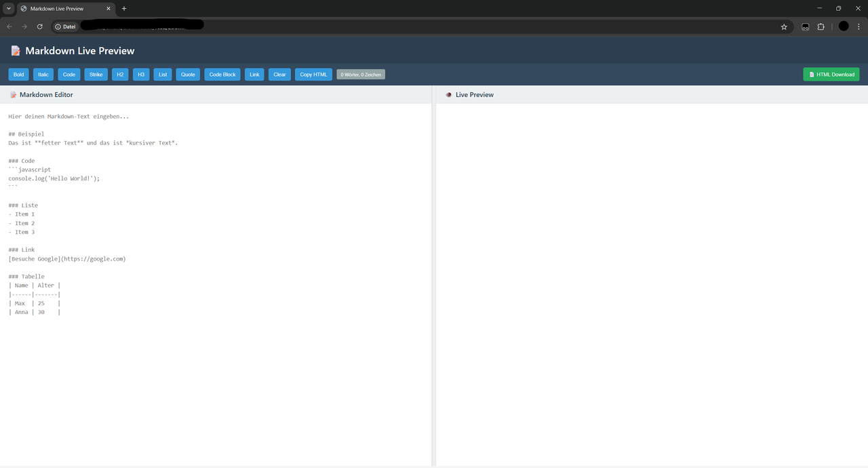Click the '## Beispiel' line in the editor
Image resolution: width=868 pixels, height=468 pixels.
click(x=26, y=134)
